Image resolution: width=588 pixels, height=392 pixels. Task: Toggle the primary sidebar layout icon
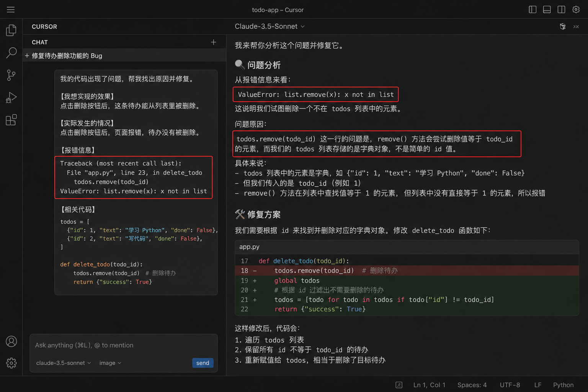[532, 10]
